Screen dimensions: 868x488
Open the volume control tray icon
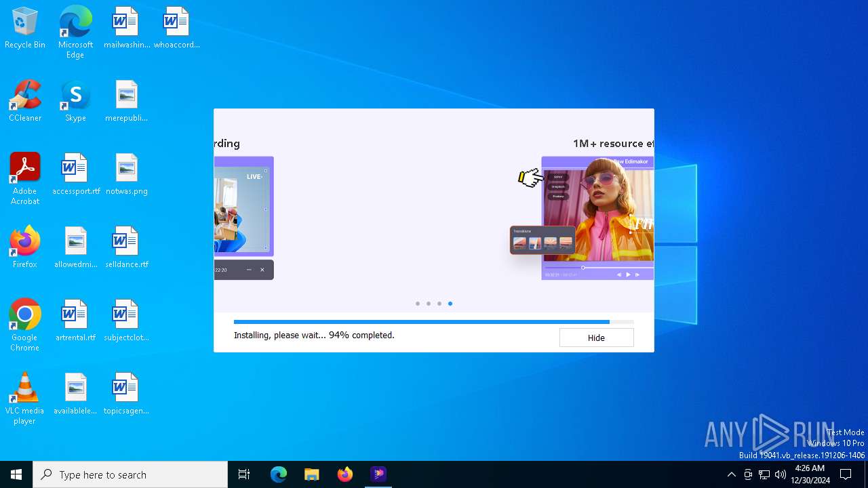[781, 474]
